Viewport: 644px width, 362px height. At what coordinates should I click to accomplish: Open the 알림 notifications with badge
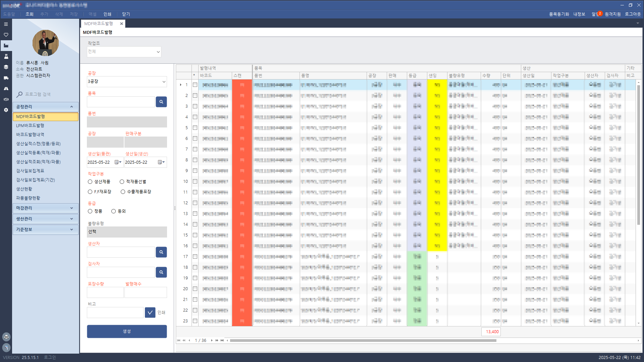point(597,14)
